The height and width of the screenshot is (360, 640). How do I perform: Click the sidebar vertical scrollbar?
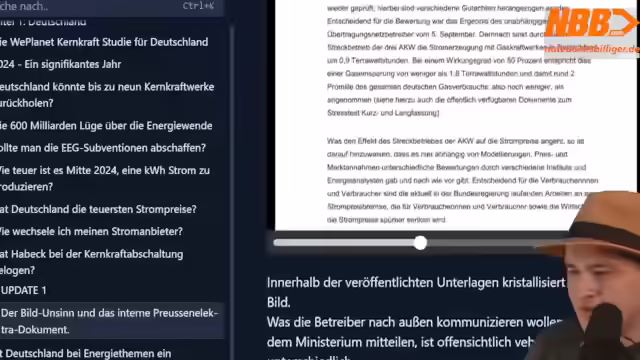[231, 192]
